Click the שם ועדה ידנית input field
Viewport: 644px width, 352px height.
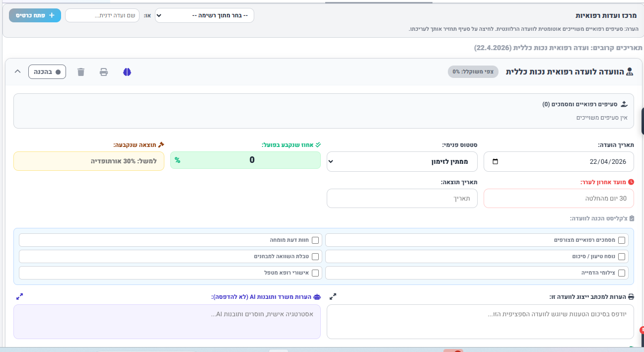pos(102,15)
